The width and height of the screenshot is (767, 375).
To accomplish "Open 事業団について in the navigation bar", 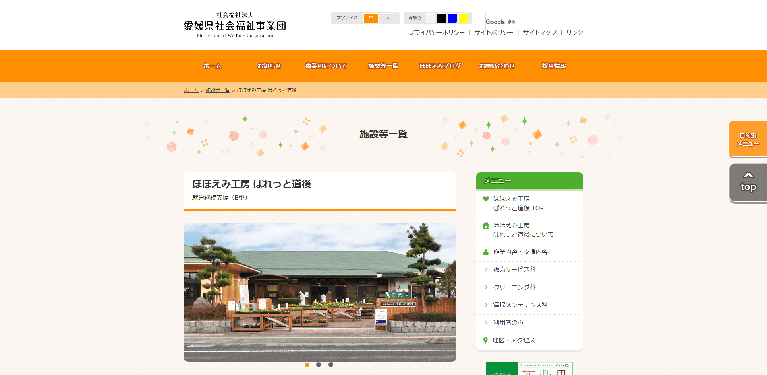I will coord(326,66).
